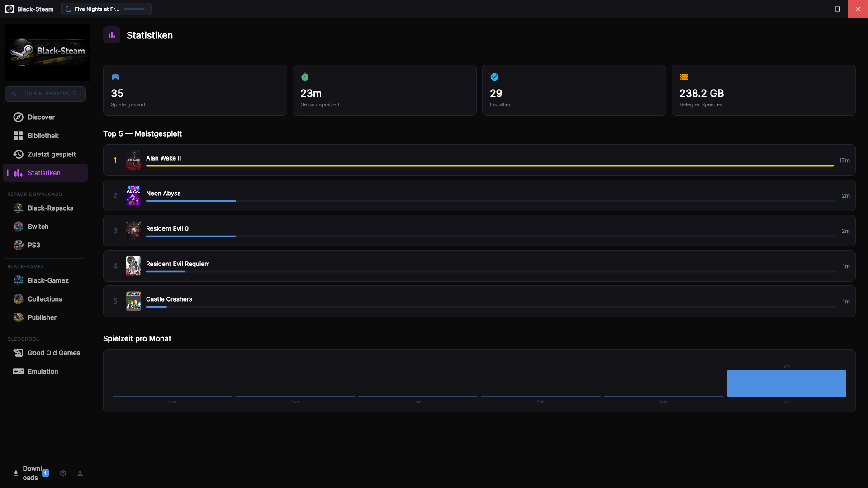Click the Black-Gamez sidebar icon
The width and height of the screenshot is (868, 488).
coord(18,280)
